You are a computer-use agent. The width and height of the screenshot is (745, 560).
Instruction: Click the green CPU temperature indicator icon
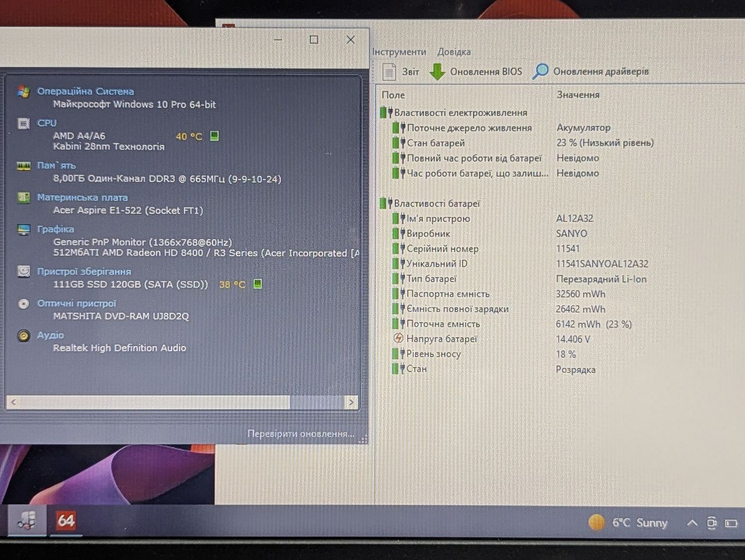pos(214,136)
